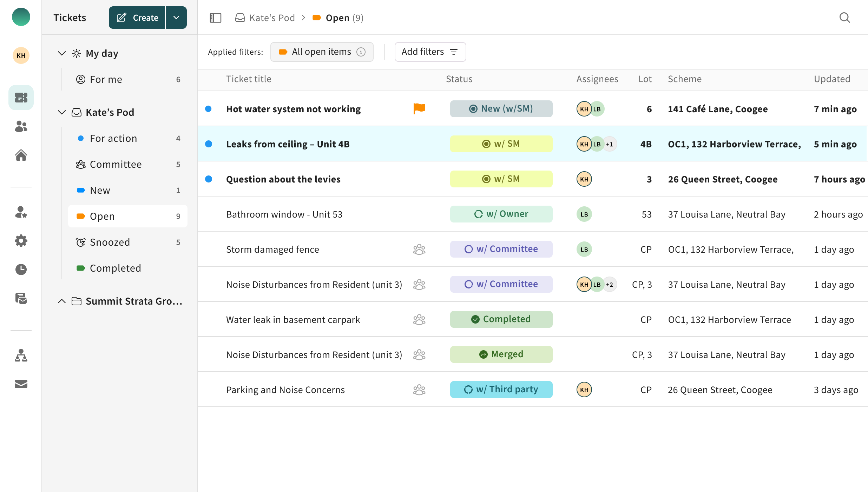Open the Tickets panel icon in sidebar
The height and width of the screenshot is (492, 868).
pos(21,98)
